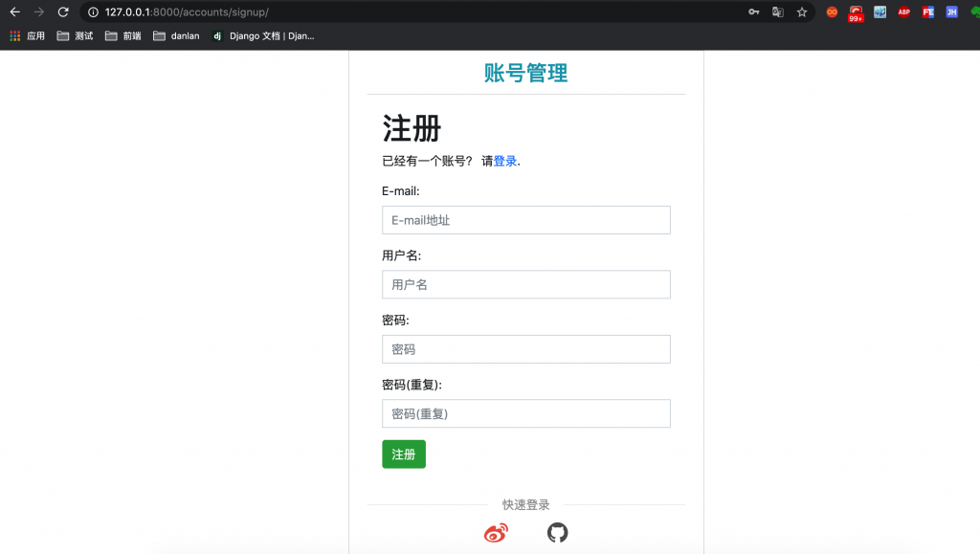Image resolution: width=980 pixels, height=554 pixels.
Task: Click into the 密码(重复) field
Action: (525, 413)
